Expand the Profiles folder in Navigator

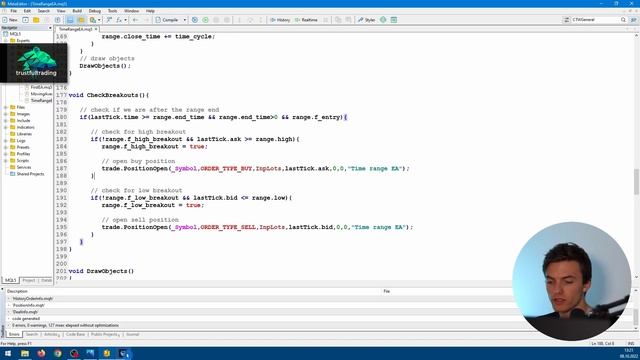point(6,154)
